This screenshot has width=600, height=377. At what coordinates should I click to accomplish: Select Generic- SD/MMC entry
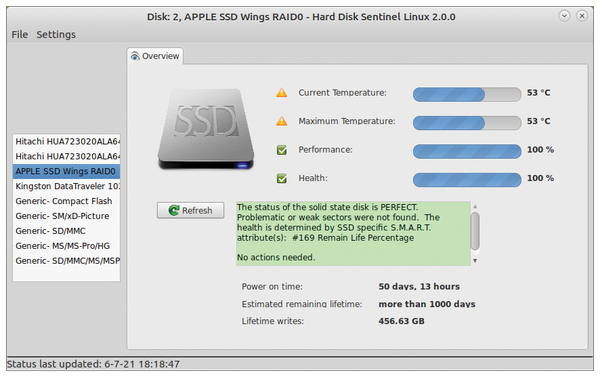(x=67, y=231)
